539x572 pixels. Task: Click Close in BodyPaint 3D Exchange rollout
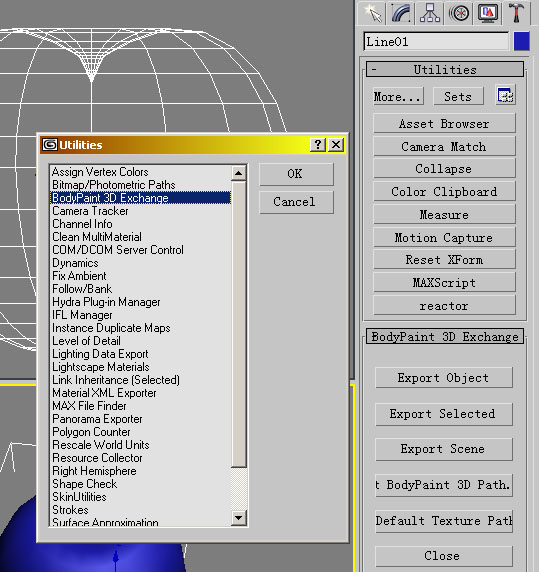click(444, 556)
